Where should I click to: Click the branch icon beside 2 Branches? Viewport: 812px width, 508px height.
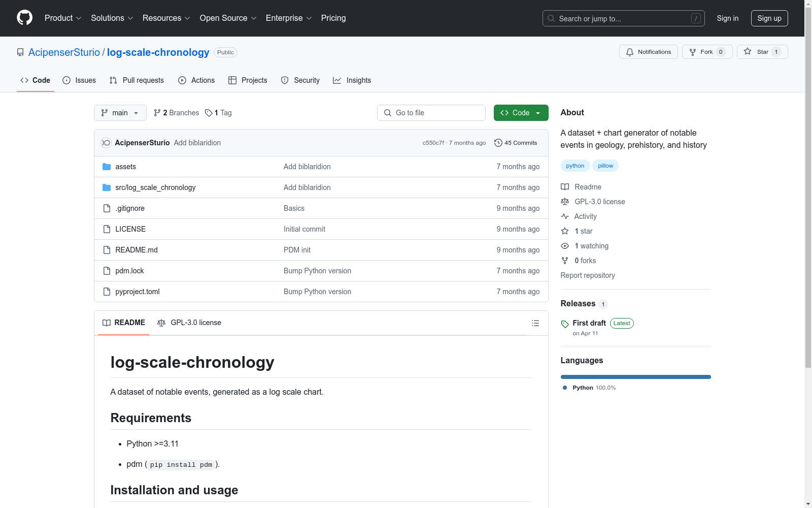click(x=157, y=113)
